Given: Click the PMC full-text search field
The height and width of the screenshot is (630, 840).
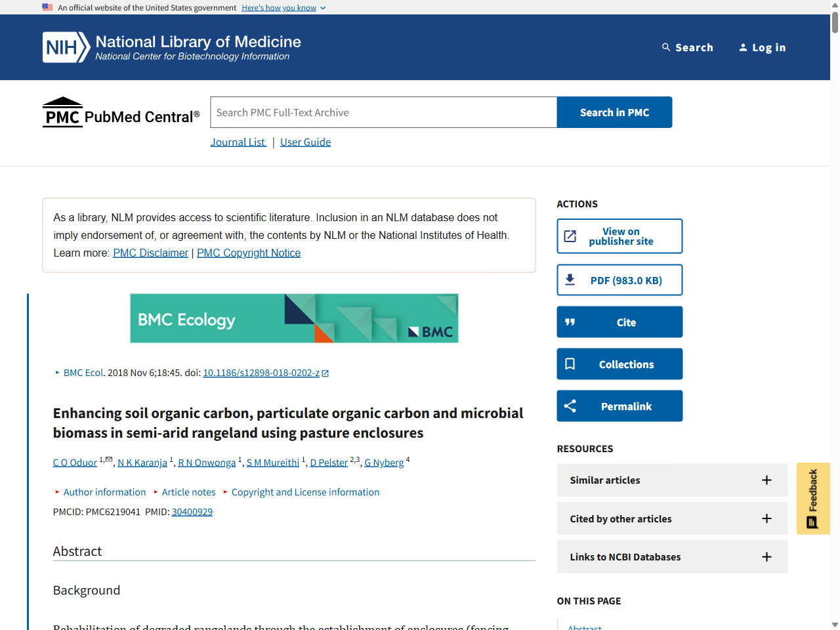Looking at the screenshot, I should (x=383, y=112).
